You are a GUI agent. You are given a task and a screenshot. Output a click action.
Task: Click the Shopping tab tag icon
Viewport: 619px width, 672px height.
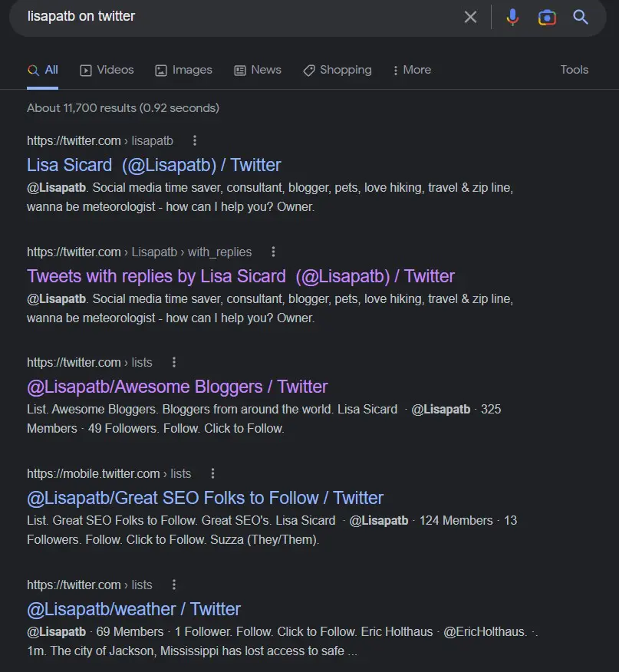pyautogui.click(x=308, y=71)
